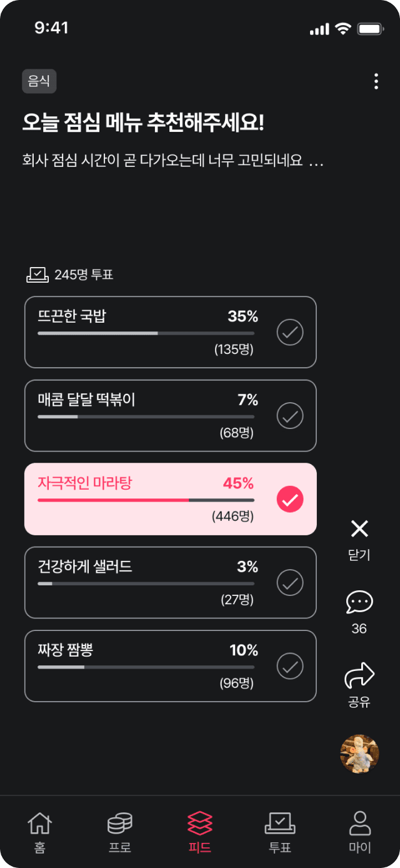
Task: Switch to the 피드 feed tab
Action: coord(200,832)
